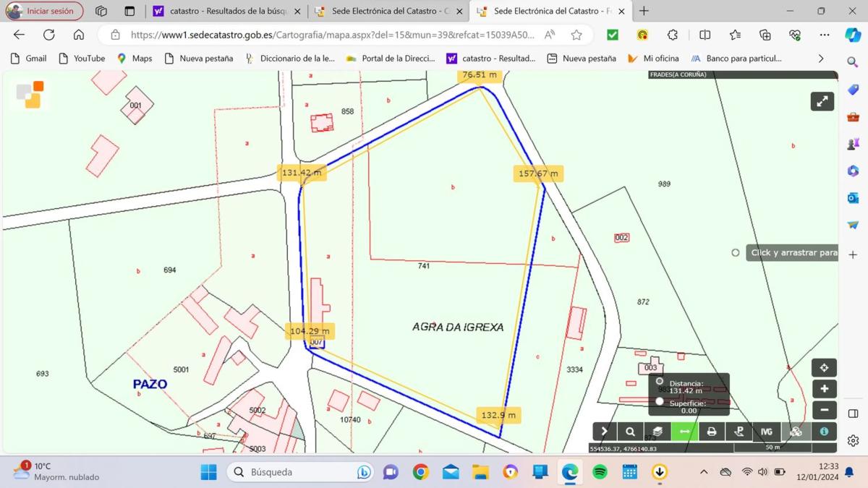Select the Superficie radio button
This screenshot has width=868, height=488.
pos(660,401)
